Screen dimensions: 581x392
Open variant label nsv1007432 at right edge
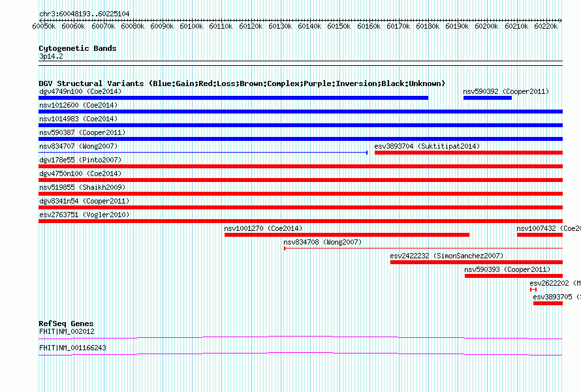pos(548,228)
